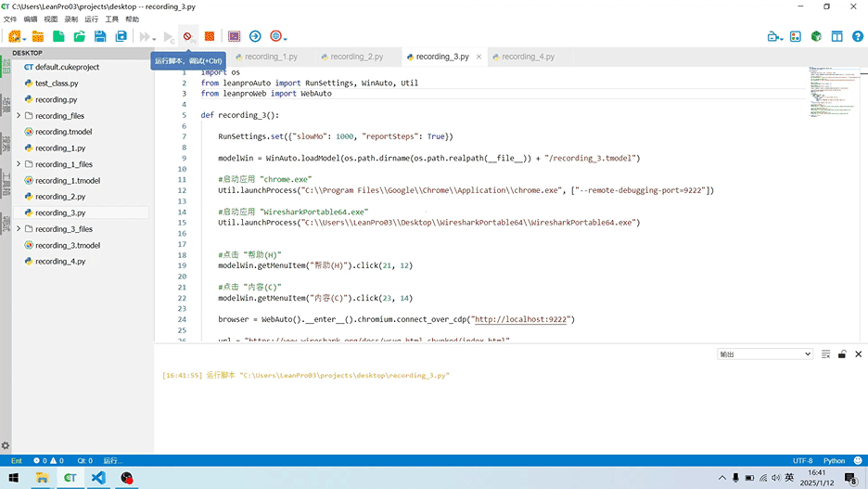Click the greyed run project double-arrow icon
868x489 pixels.
coord(145,36)
